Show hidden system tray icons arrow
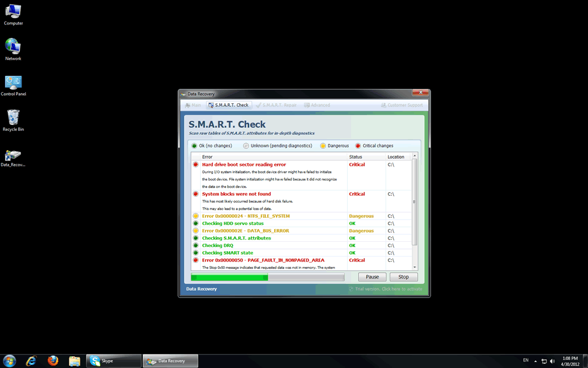The image size is (588, 368). tap(535, 361)
